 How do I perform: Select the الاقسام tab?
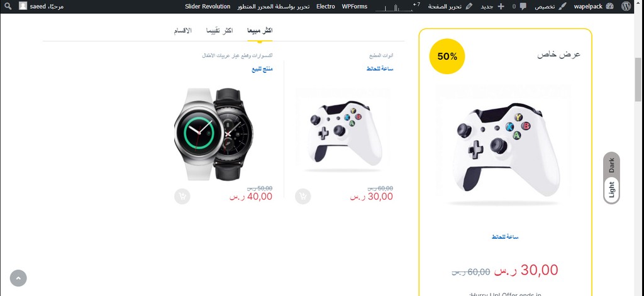click(x=183, y=31)
